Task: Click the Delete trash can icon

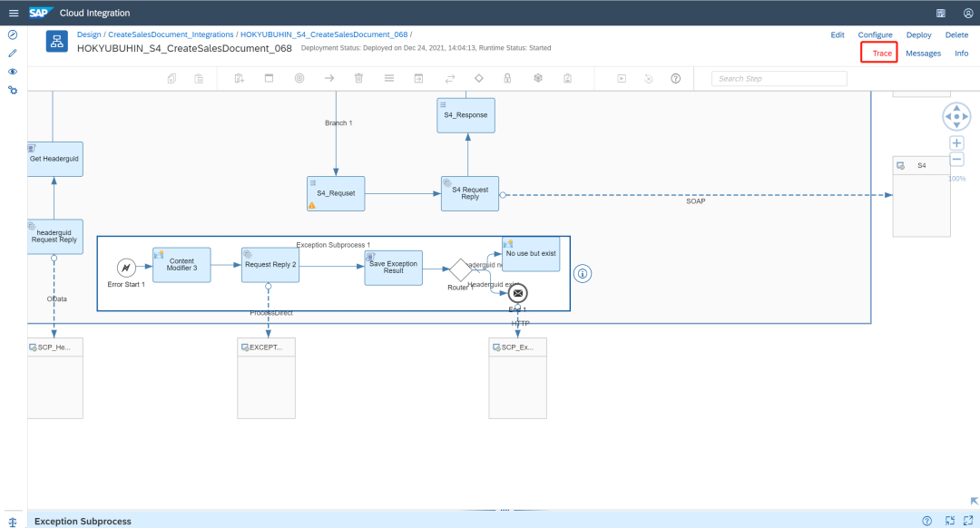Action: click(x=358, y=78)
